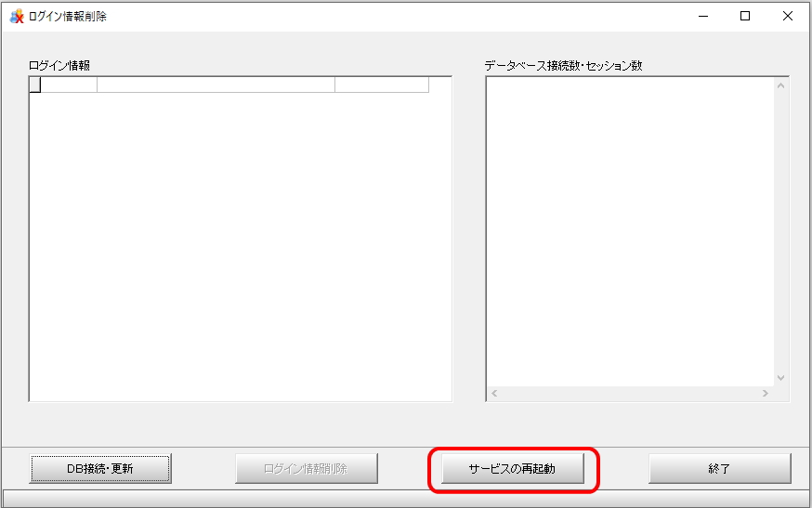
Task: Maximize the ログイン情報削除 window
Action: [x=745, y=16]
